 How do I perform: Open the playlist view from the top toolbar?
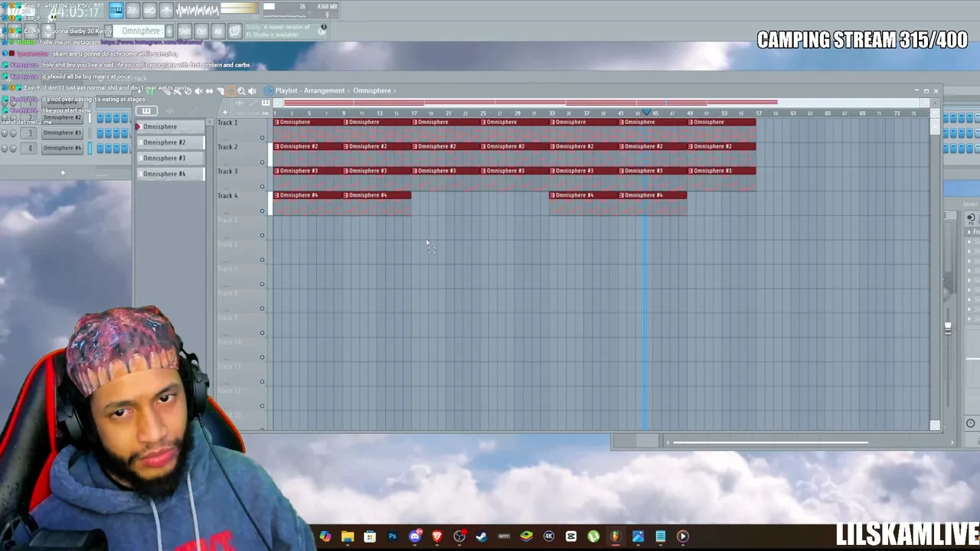coord(116,10)
